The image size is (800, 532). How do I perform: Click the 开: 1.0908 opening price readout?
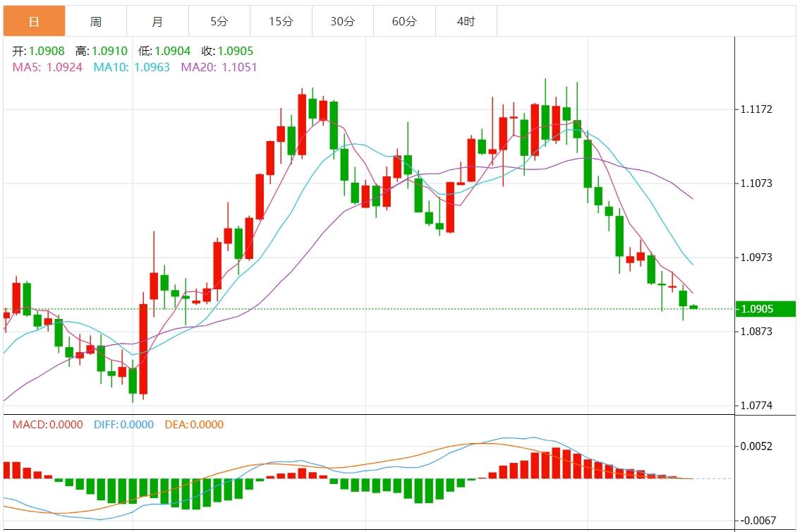pos(39,51)
